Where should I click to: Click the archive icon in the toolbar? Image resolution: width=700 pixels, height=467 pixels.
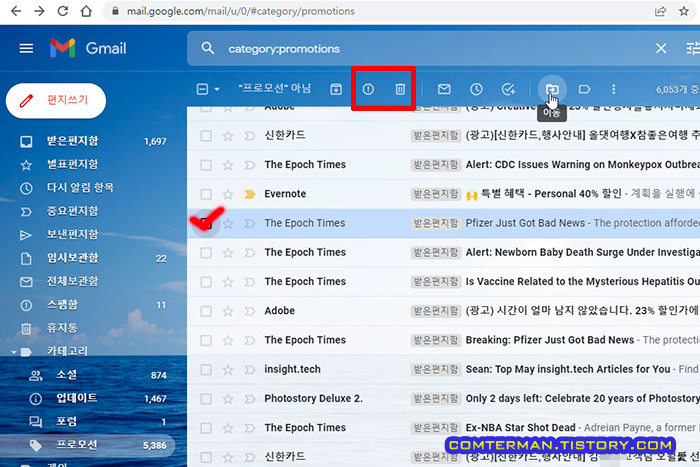click(336, 89)
